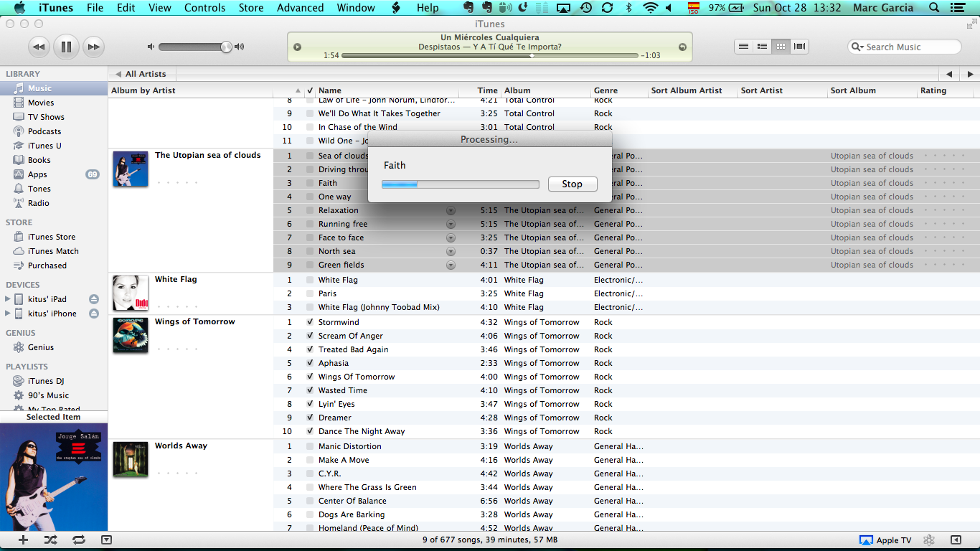
Task: Stop the Processing dialog
Action: [572, 184]
